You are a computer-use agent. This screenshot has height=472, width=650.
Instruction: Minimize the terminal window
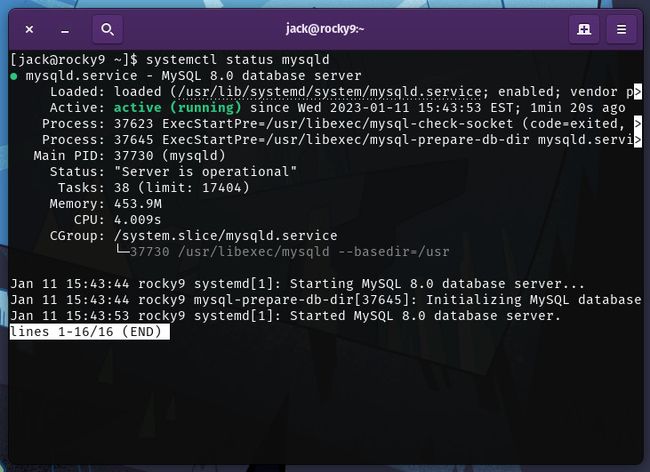coord(65,30)
